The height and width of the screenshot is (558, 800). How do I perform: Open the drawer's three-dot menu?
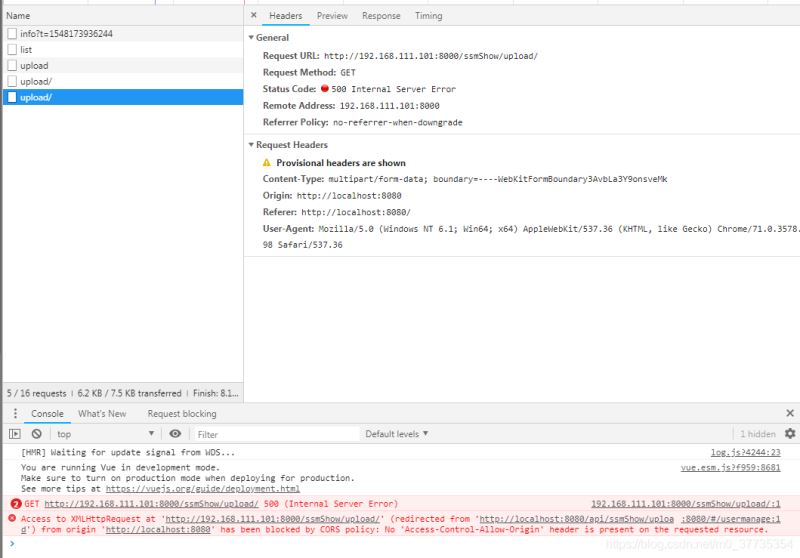coord(15,413)
